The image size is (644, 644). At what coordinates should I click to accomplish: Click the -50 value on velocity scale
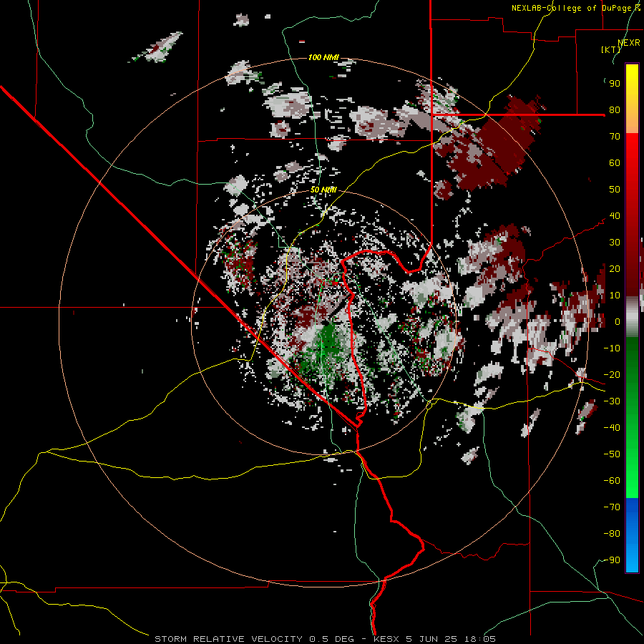[x=612, y=454]
